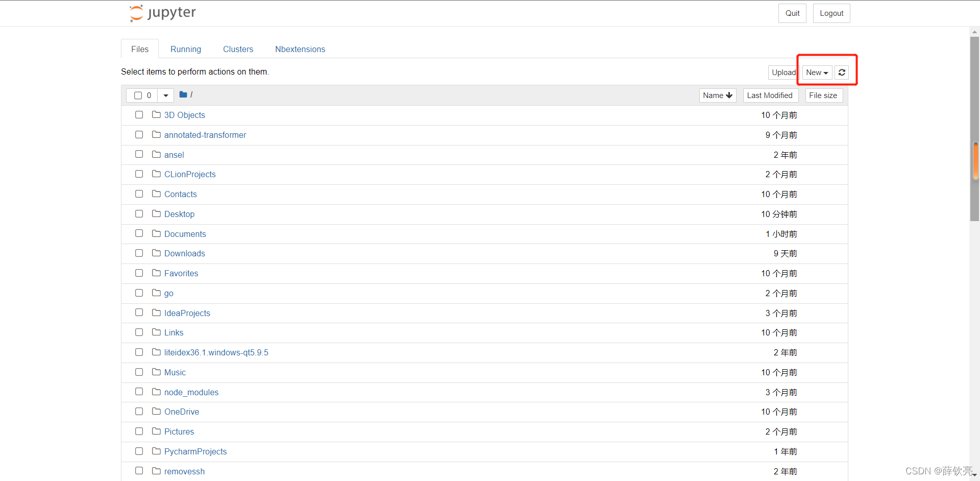980x481 pixels.
Task: Click the folder icon beside CLionProjects
Action: 157,174
